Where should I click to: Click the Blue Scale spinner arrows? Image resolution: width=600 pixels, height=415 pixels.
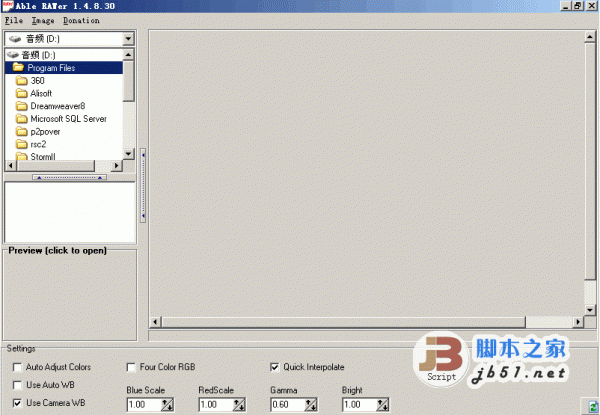[167, 405]
